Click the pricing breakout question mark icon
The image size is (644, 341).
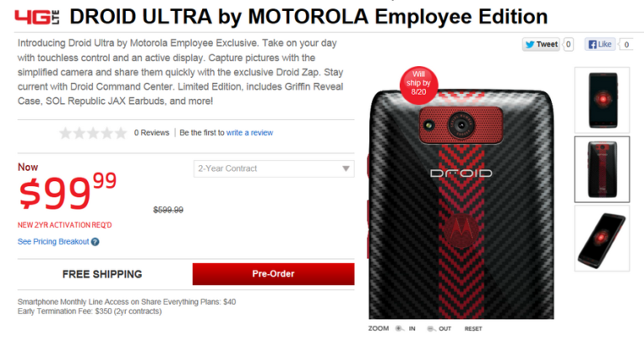click(x=95, y=242)
